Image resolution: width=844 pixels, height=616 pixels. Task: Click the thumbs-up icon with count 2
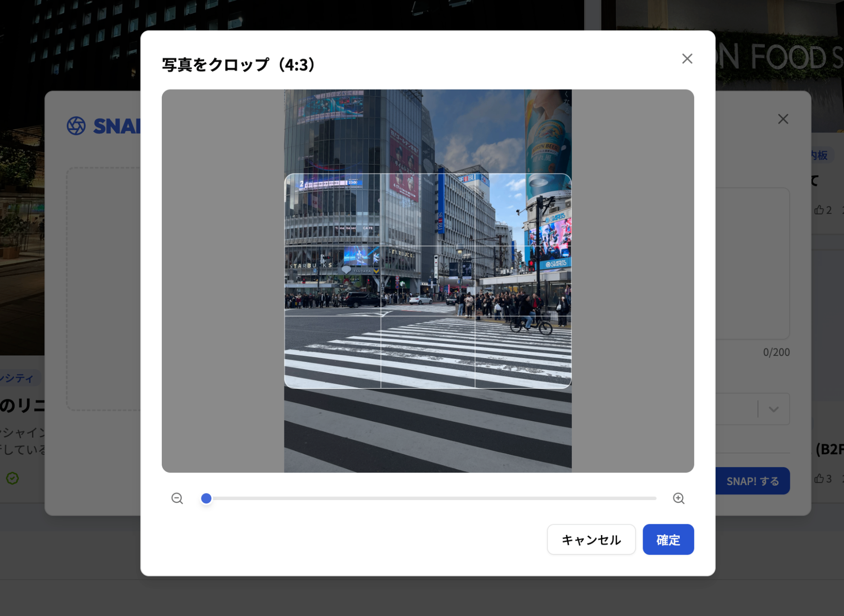819,210
